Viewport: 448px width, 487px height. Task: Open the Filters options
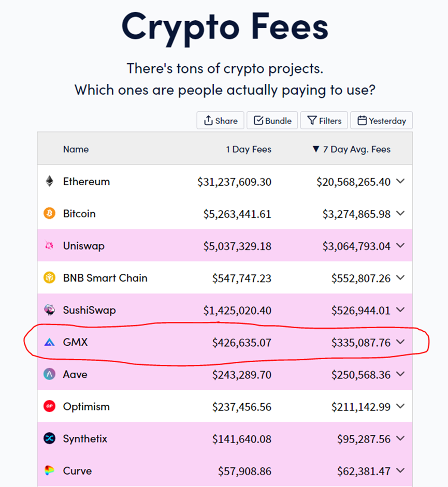tap(325, 121)
